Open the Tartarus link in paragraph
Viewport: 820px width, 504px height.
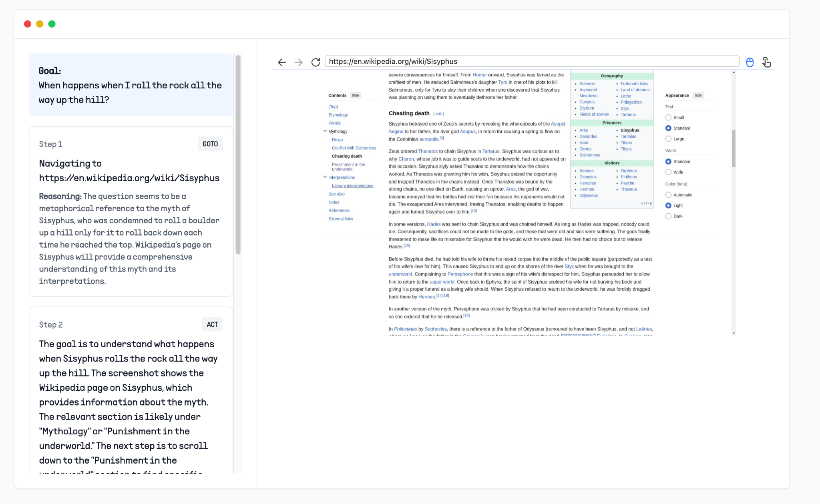(490, 151)
